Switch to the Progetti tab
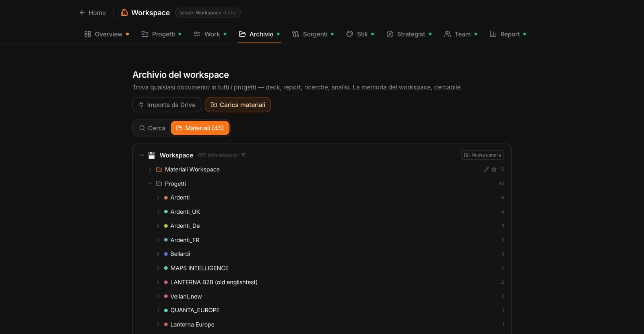 161,34
